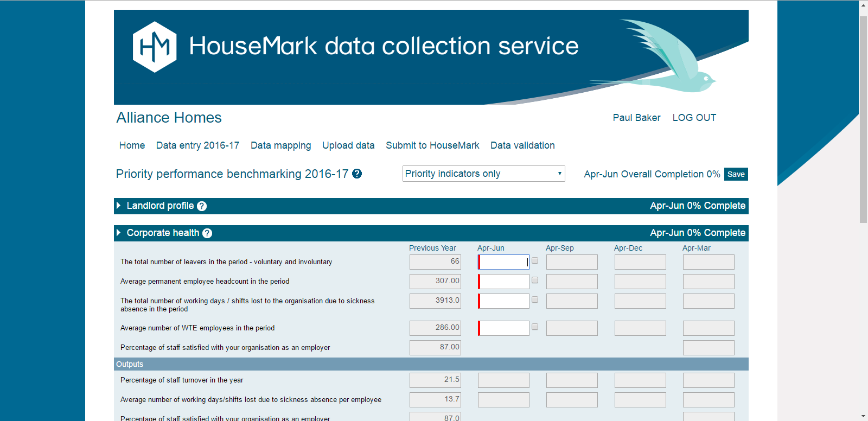Open Data validation page
Viewport: 868px width, 421px height.
(x=522, y=145)
